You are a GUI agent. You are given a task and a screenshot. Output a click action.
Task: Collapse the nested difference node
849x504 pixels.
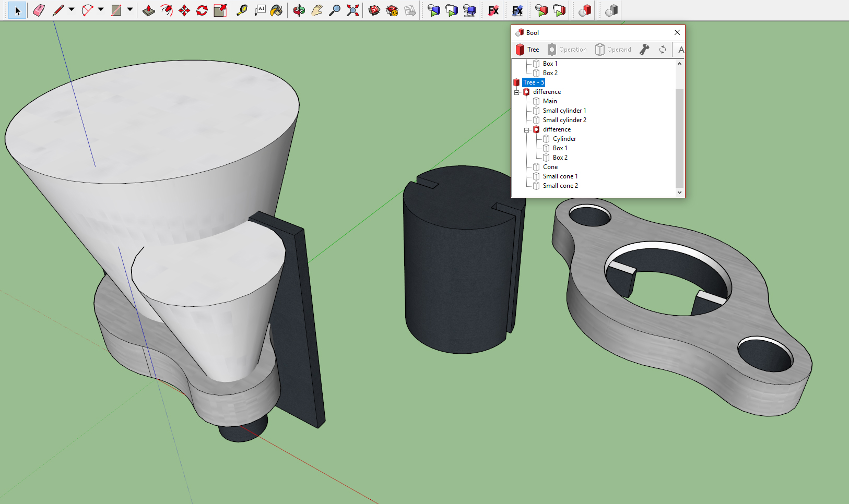(x=527, y=130)
